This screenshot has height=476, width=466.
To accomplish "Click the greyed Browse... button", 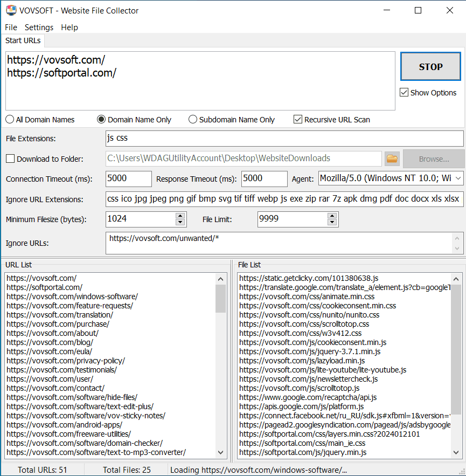I will tap(434, 159).
